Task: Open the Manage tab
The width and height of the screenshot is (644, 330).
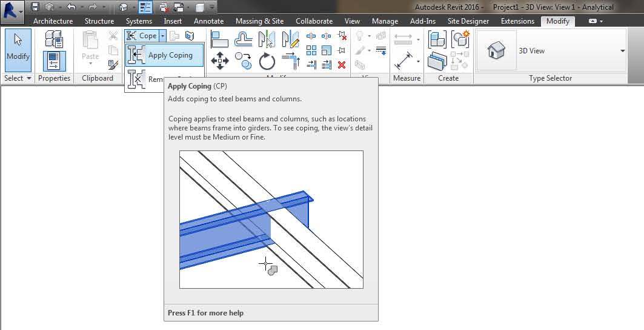Action: pos(385,21)
